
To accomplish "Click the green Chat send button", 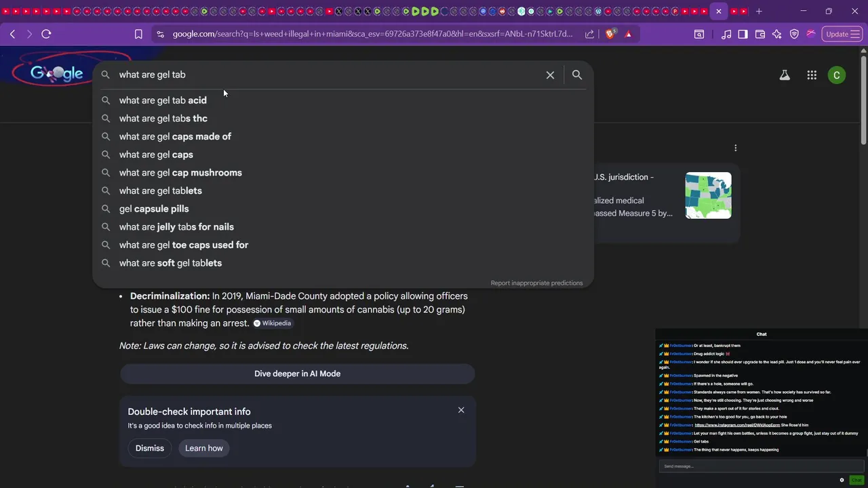I will coord(856,480).
